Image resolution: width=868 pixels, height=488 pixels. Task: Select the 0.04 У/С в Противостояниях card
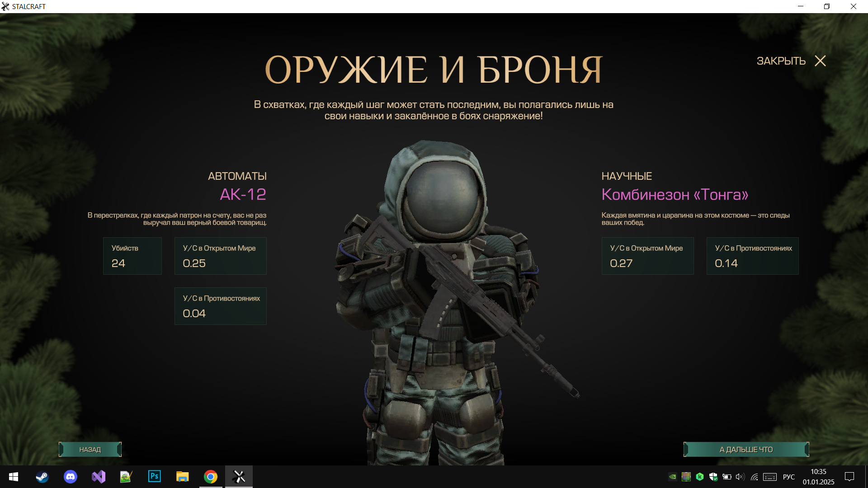pyautogui.click(x=221, y=306)
